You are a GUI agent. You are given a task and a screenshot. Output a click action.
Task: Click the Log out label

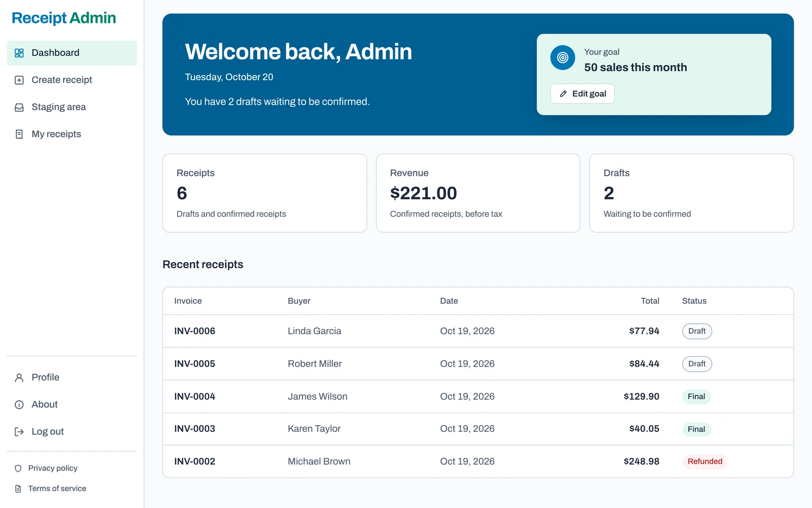click(48, 432)
